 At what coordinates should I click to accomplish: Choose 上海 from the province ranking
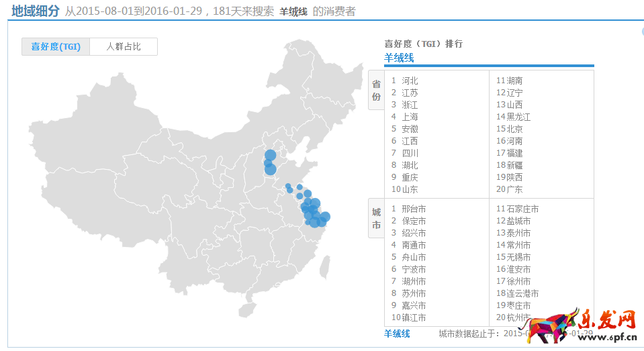tap(410, 117)
